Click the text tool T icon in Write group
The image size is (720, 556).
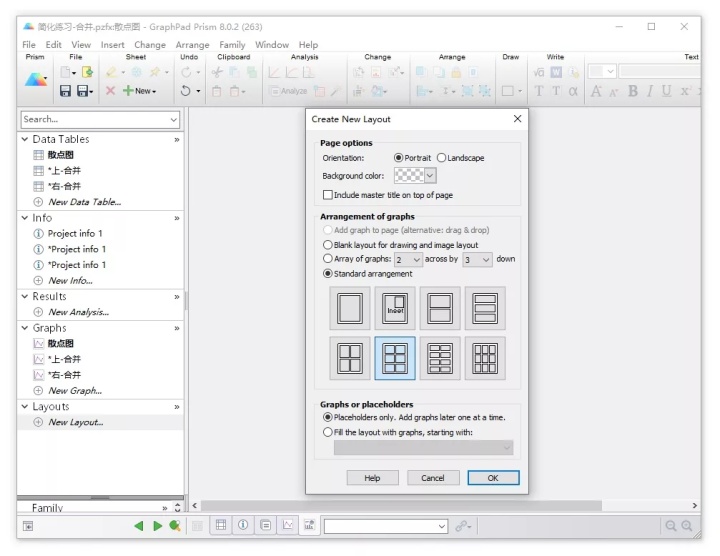539,91
